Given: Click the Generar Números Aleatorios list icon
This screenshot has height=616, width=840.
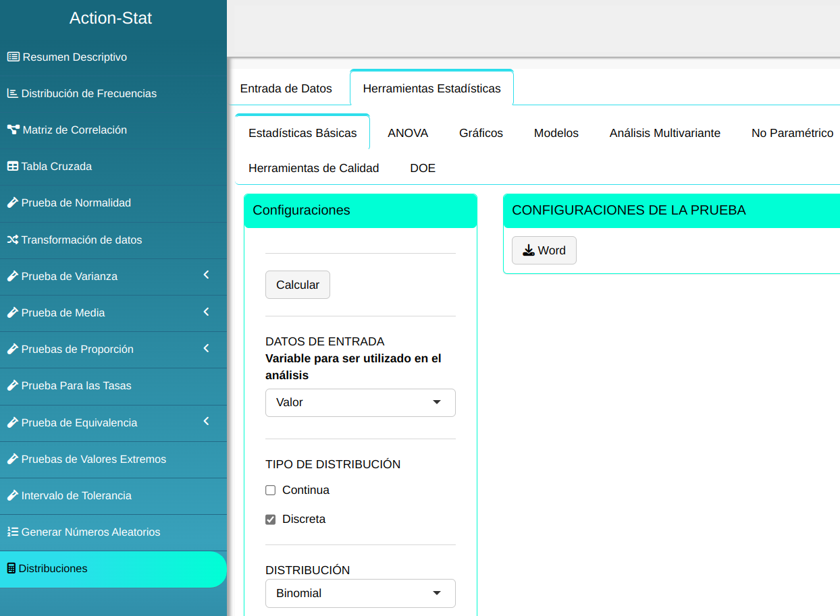Looking at the screenshot, I should click(12, 532).
